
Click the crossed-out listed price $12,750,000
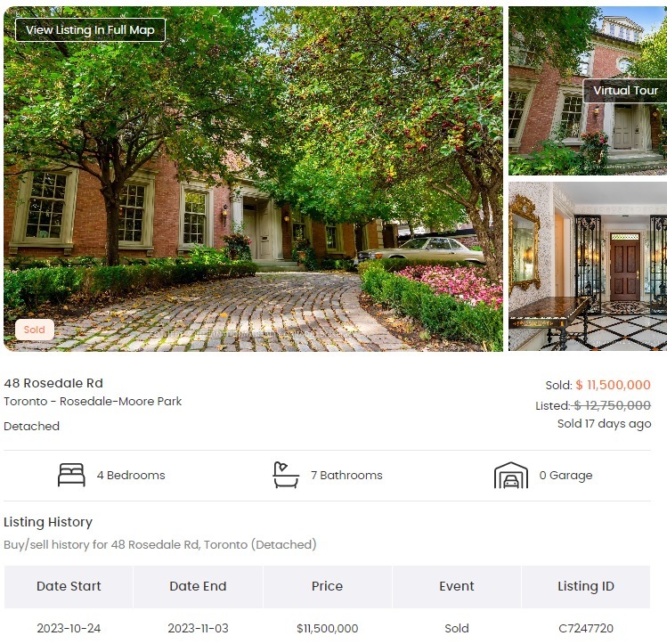(612, 405)
